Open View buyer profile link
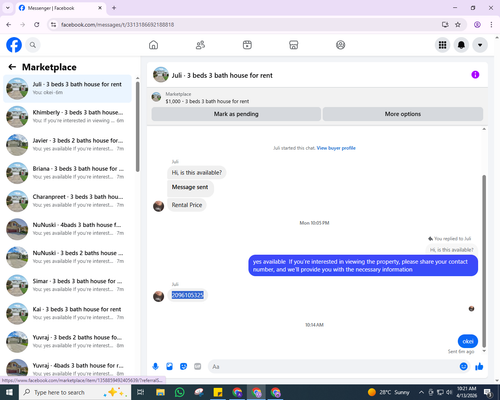Screen dimensions: 500x400 coord(336,148)
